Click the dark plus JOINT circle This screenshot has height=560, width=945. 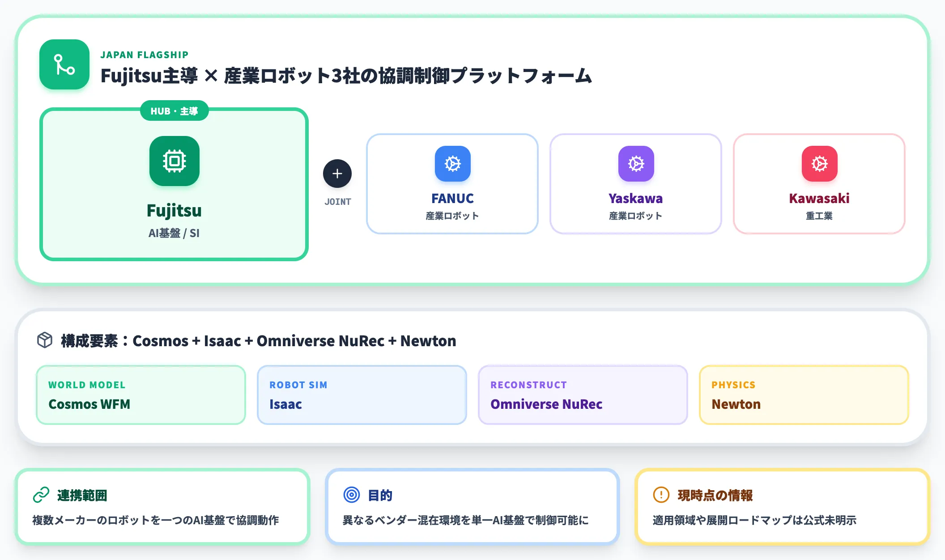pos(337,174)
